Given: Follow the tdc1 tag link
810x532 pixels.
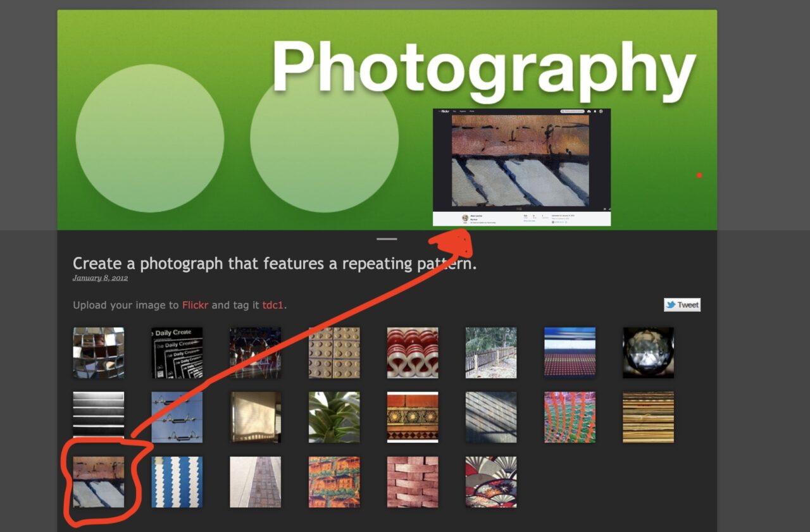Looking at the screenshot, I should coord(273,305).
